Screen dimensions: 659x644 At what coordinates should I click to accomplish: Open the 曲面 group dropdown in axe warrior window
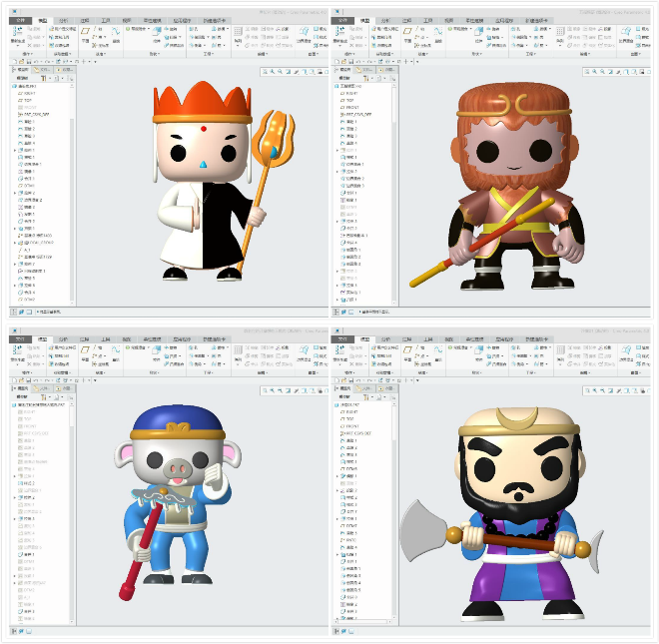636,372
